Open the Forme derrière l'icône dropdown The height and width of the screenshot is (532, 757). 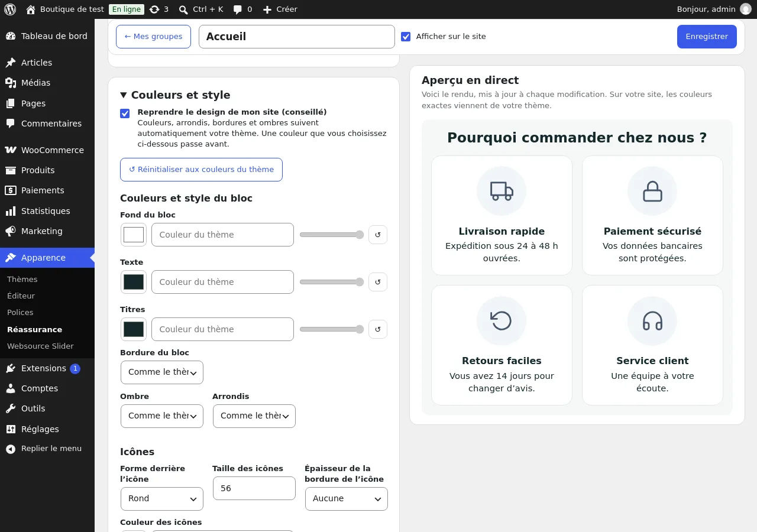click(x=162, y=499)
